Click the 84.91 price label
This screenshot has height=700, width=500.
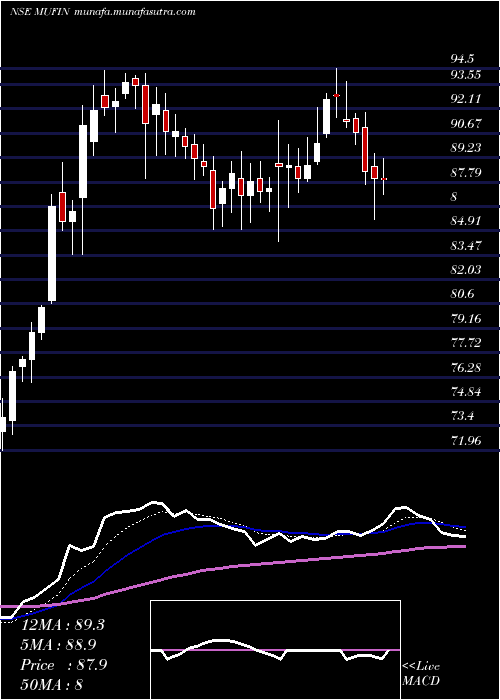465,221
